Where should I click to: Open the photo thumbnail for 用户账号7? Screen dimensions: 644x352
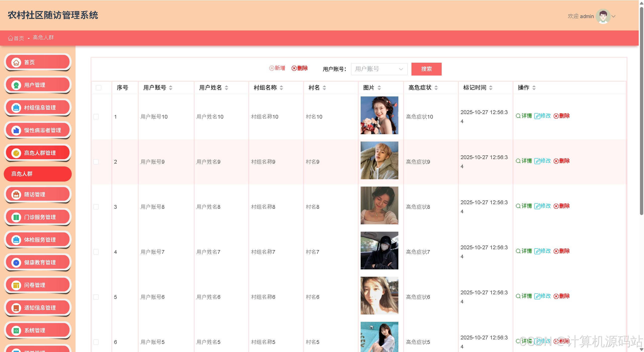tap(379, 251)
